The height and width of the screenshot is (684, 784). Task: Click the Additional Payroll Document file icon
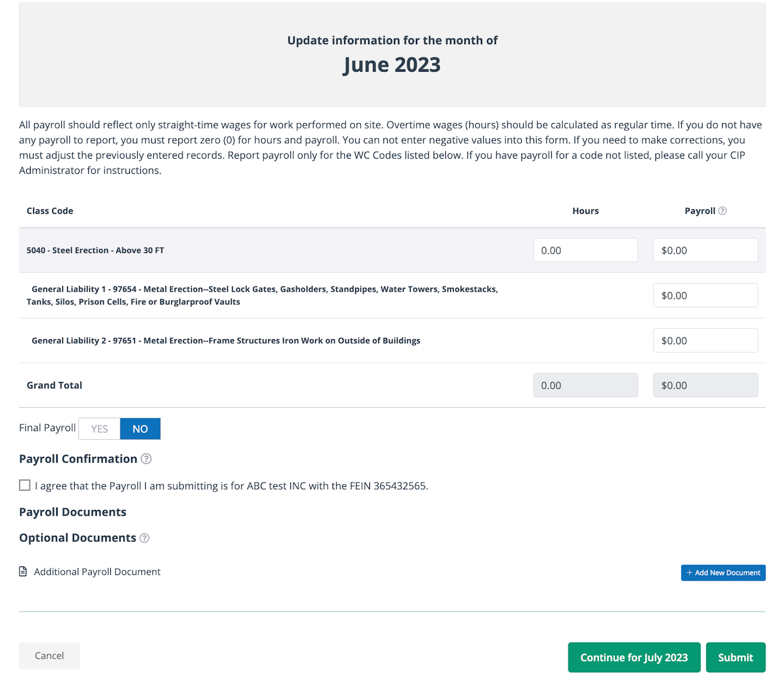point(23,571)
